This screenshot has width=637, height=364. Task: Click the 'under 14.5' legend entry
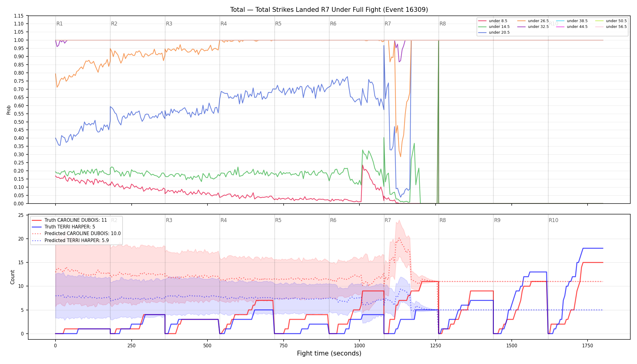pyautogui.click(x=494, y=27)
